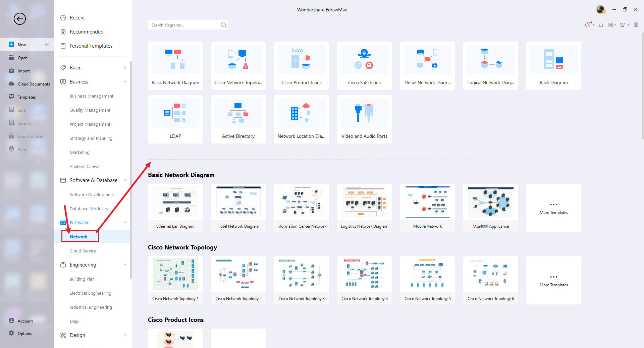Screen dimensions: 644x348
Task: Select the Cloud Service subcategory
Action: (83, 251)
